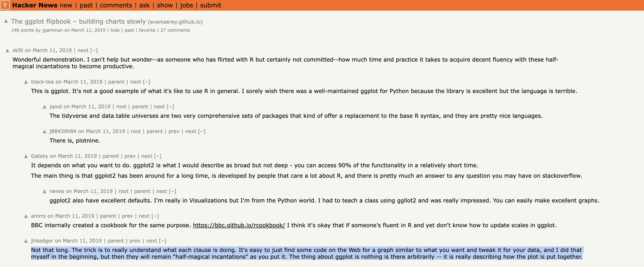Upvote Gatsky's comment
644x267 pixels.
pos(26,156)
